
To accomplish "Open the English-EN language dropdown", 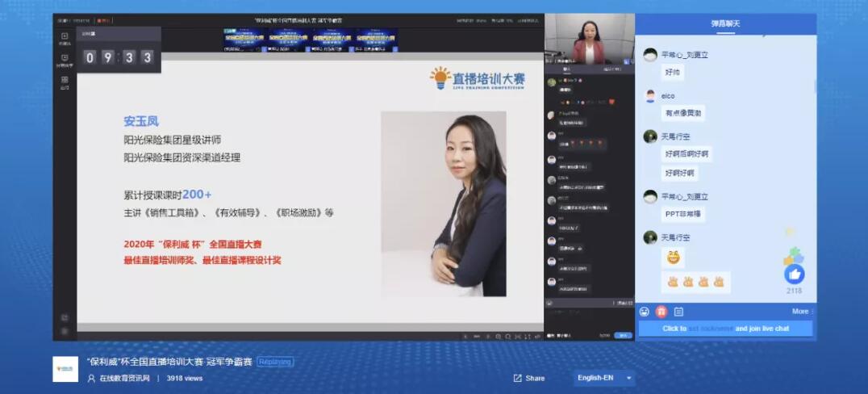I will click(604, 378).
